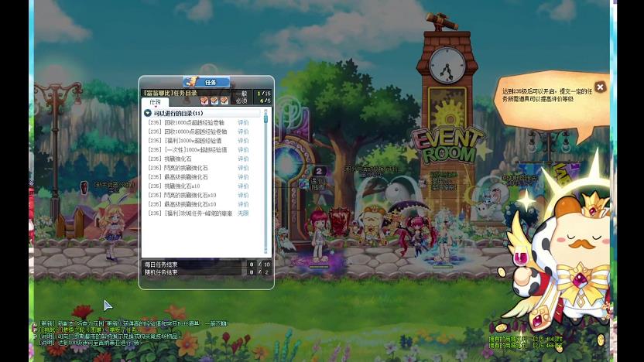Screen dimensions: 644x362
Task: Open quest 最高级挑战强化石x10
Action: [x=182, y=204]
